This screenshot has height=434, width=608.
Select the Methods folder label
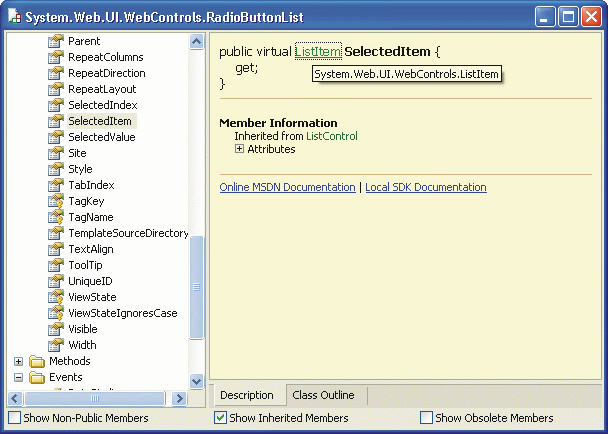(70, 361)
